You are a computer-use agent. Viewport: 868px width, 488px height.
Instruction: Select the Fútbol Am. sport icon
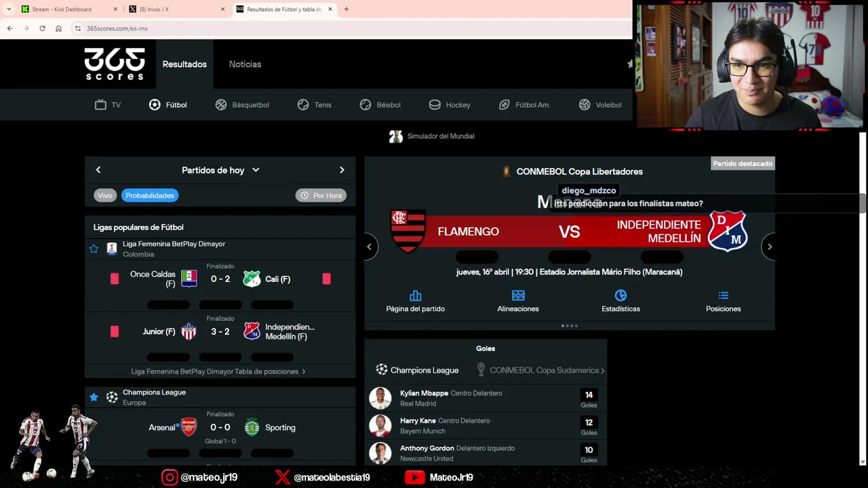[504, 104]
